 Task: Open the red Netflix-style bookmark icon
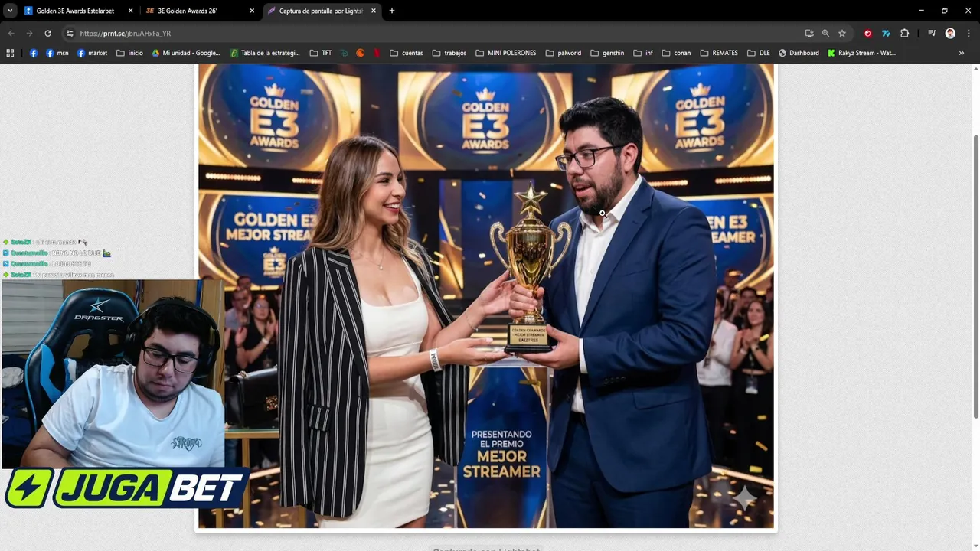377,53
